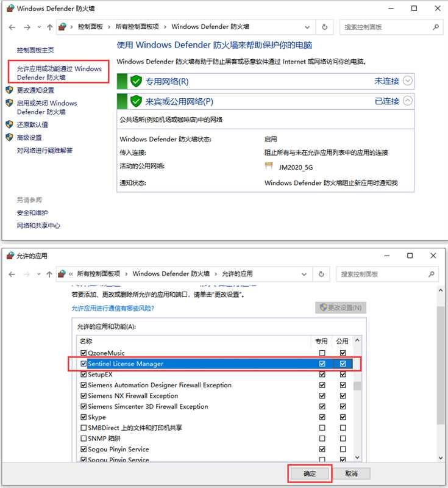Toggle Siemens NX Firewall Exception 专用 checkbox
This screenshot has height=488, width=448.
pyautogui.click(x=322, y=396)
